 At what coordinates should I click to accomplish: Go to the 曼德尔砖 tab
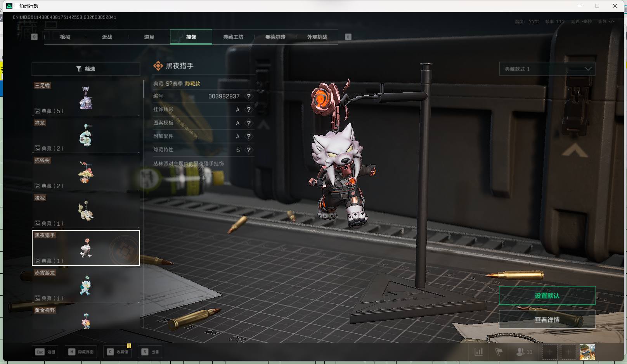[275, 37]
